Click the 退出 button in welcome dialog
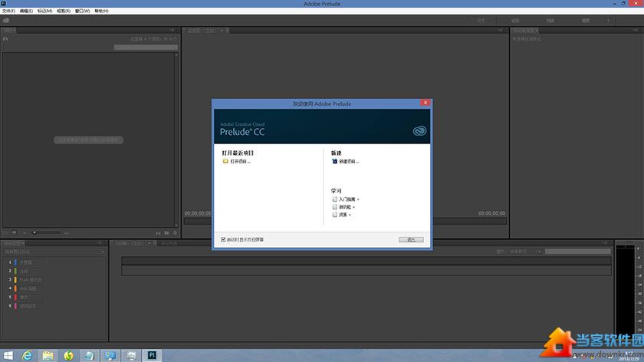 coord(411,239)
